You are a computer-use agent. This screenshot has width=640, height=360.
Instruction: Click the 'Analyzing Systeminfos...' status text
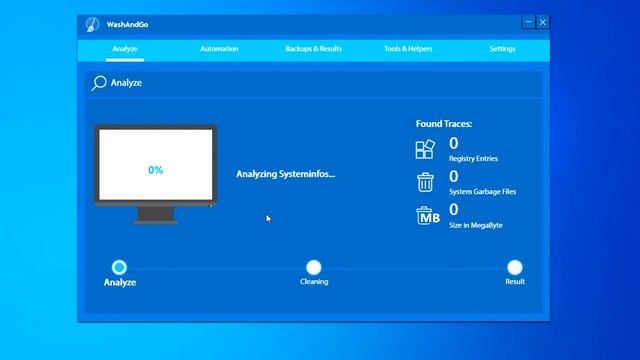tap(286, 174)
